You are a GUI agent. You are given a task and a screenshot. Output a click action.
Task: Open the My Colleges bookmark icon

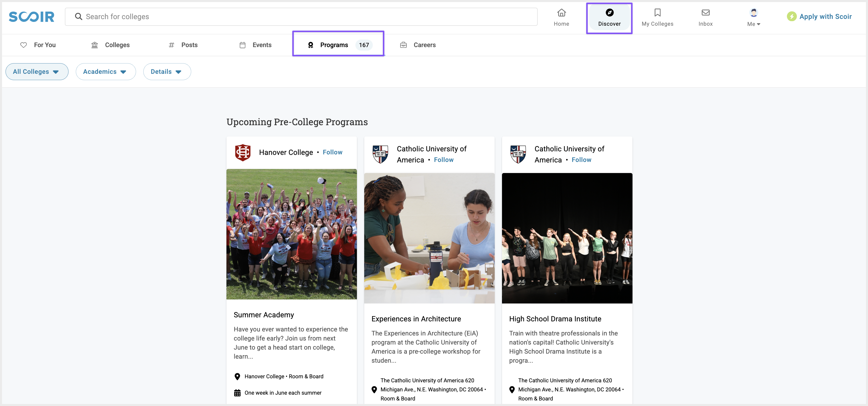(x=657, y=13)
